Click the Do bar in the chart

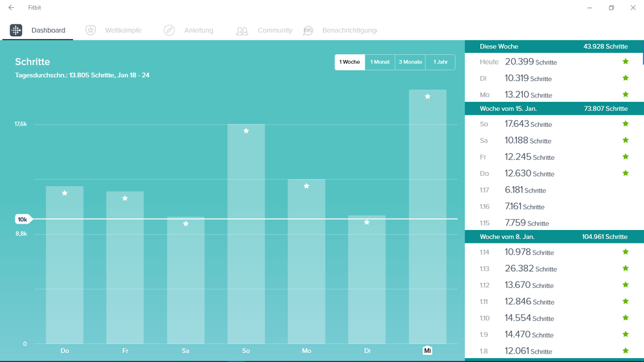coord(64,265)
